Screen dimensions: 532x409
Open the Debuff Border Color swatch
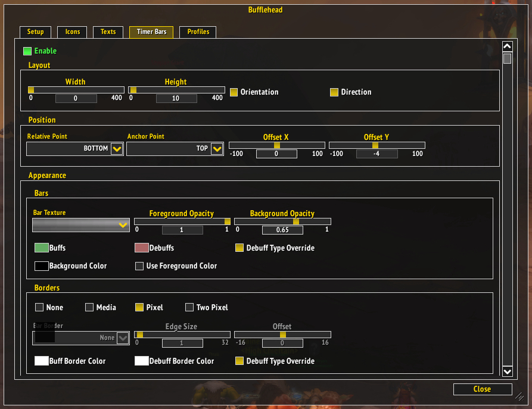pyautogui.click(x=141, y=361)
